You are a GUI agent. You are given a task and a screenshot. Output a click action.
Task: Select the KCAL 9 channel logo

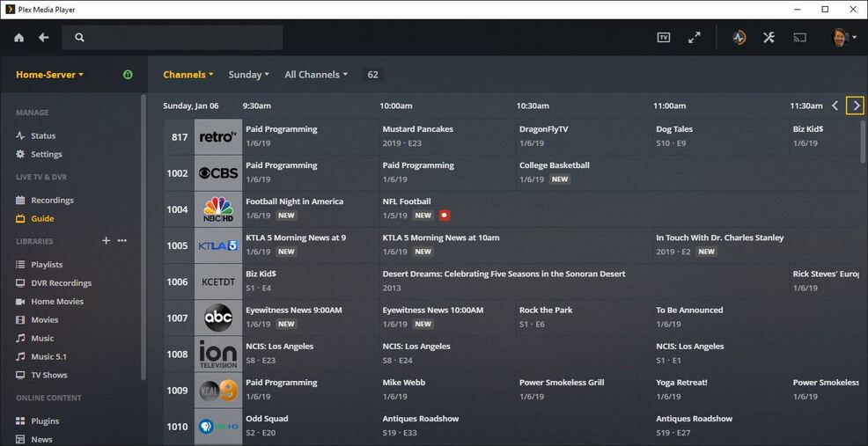coord(218,390)
